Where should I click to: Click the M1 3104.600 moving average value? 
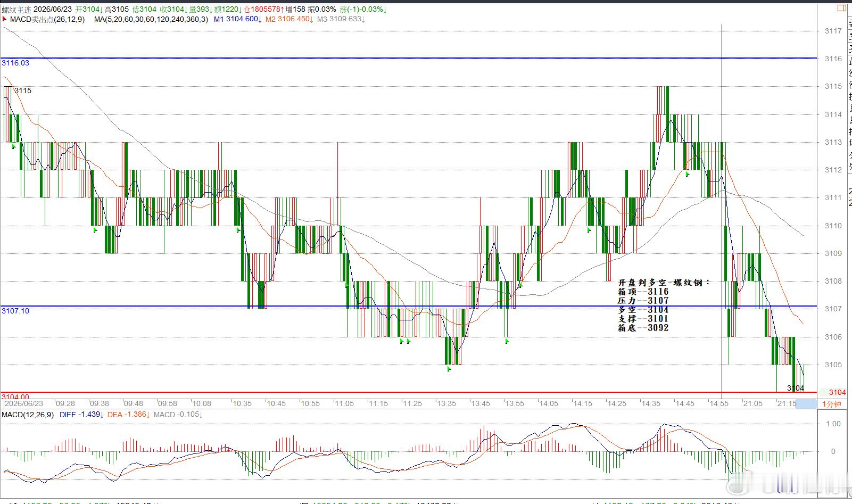(x=237, y=19)
